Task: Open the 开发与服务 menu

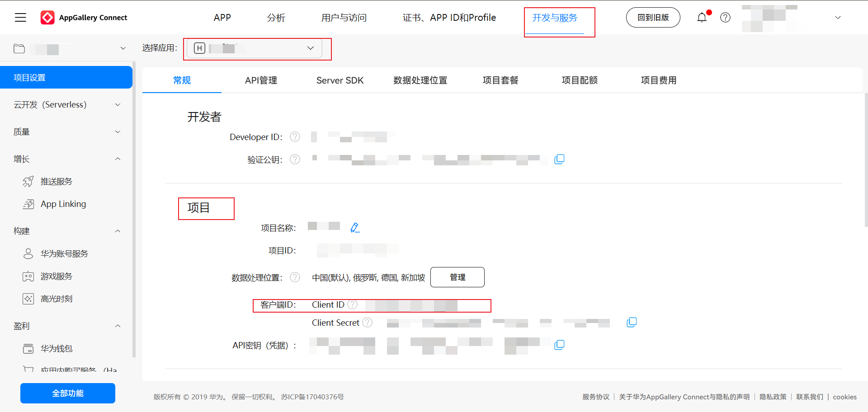Action: click(555, 18)
